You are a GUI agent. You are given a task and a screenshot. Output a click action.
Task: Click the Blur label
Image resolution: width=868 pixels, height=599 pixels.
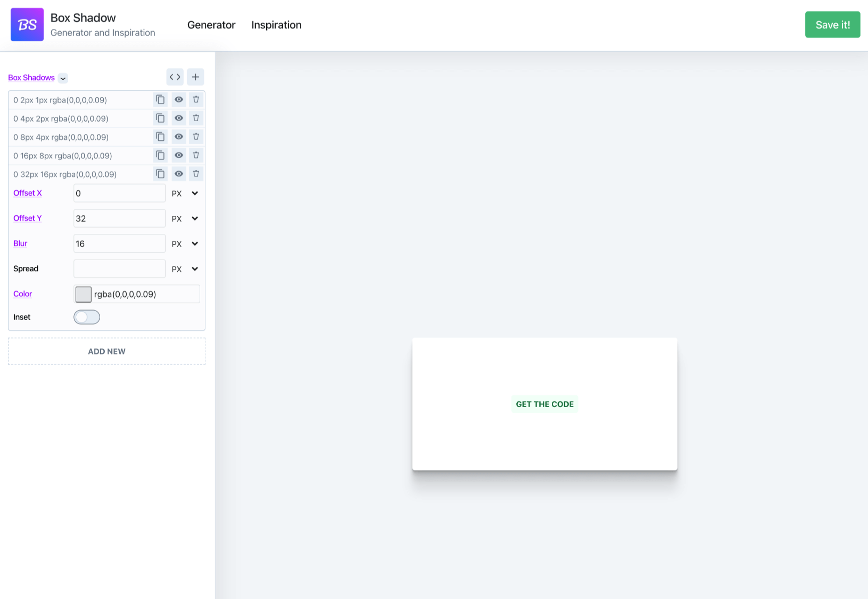point(20,243)
